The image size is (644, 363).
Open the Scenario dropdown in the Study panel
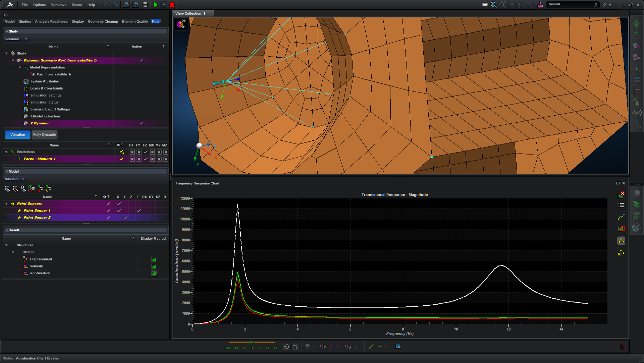click(x=26, y=39)
